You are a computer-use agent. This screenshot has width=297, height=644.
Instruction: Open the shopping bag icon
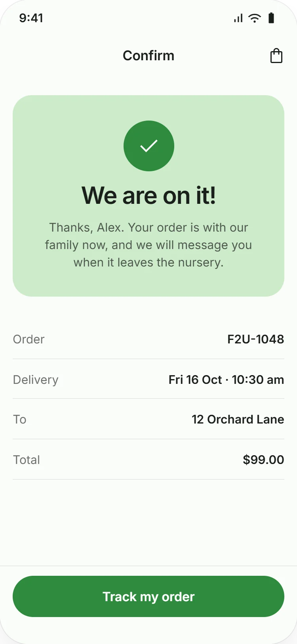pyautogui.click(x=276, y=56)
